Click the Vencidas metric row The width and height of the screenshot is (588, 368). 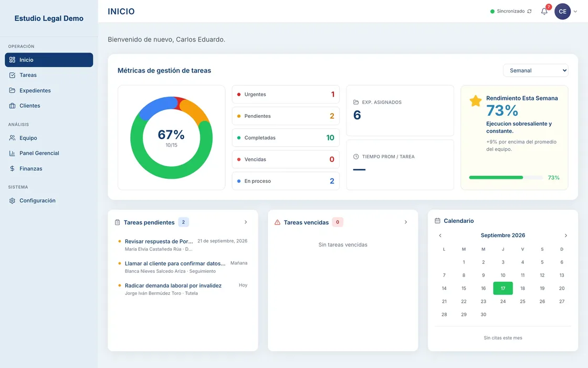coord(286,159)
